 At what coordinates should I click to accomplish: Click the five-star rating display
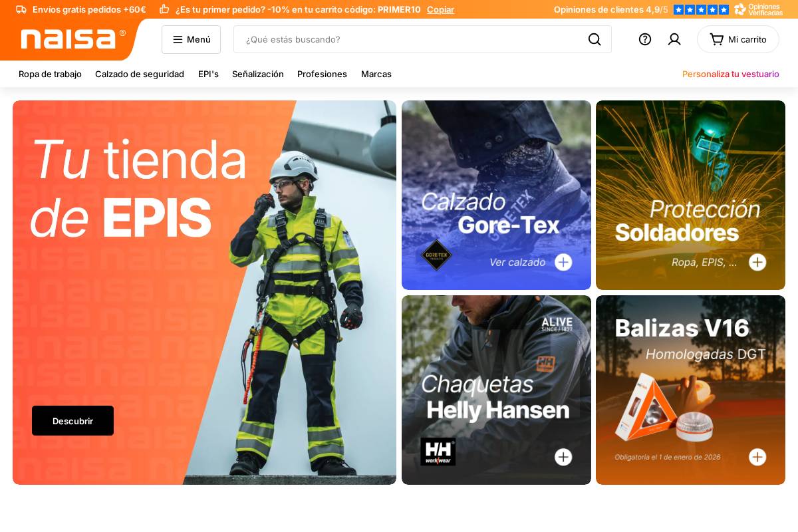pyautogui.click(x=700, y=9)
